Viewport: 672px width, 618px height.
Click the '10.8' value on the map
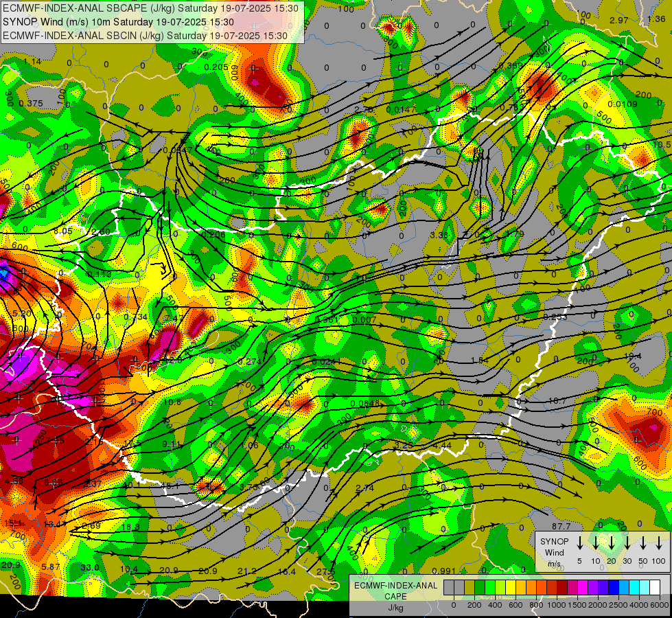(x=172, y=402)
